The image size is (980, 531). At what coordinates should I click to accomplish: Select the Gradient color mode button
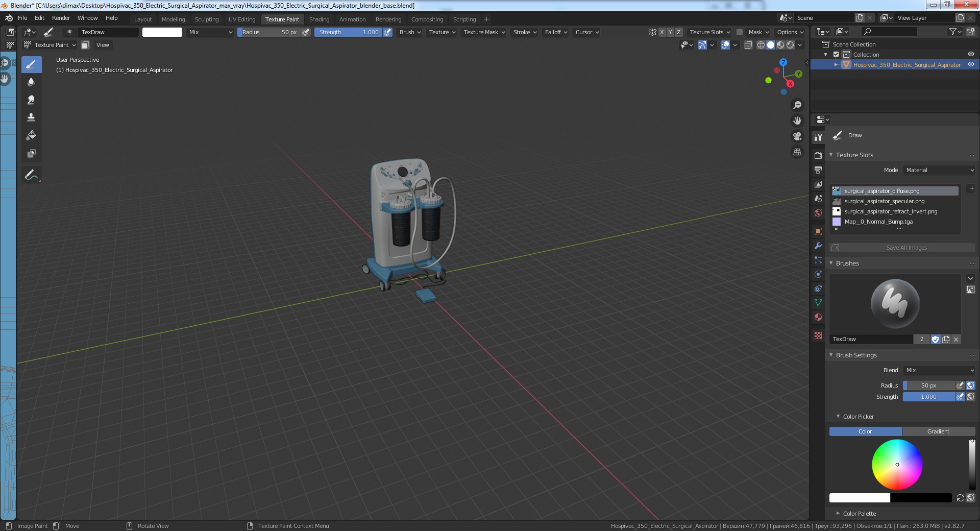[x=939, y=431]
